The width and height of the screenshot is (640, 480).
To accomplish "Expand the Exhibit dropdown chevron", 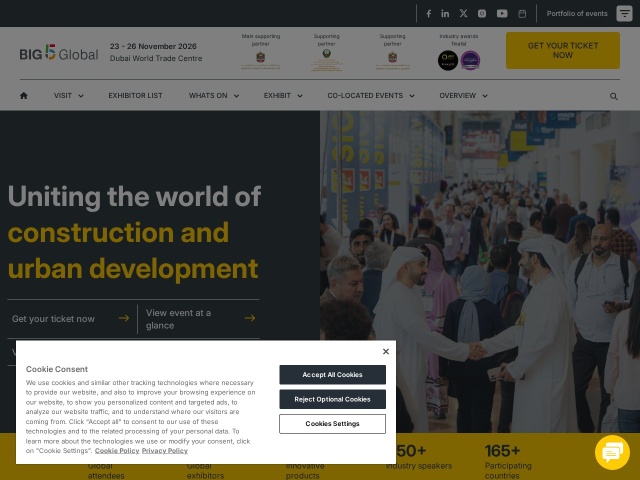I will click(300, 96).
